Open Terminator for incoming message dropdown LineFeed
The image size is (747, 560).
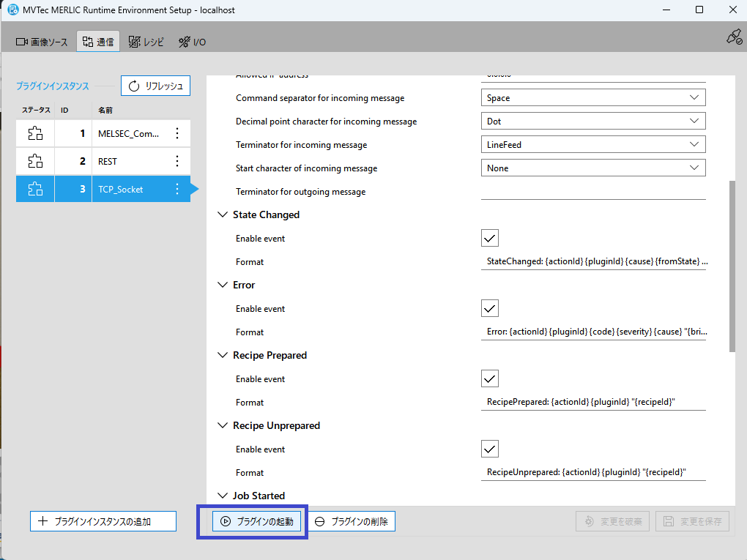593,144
